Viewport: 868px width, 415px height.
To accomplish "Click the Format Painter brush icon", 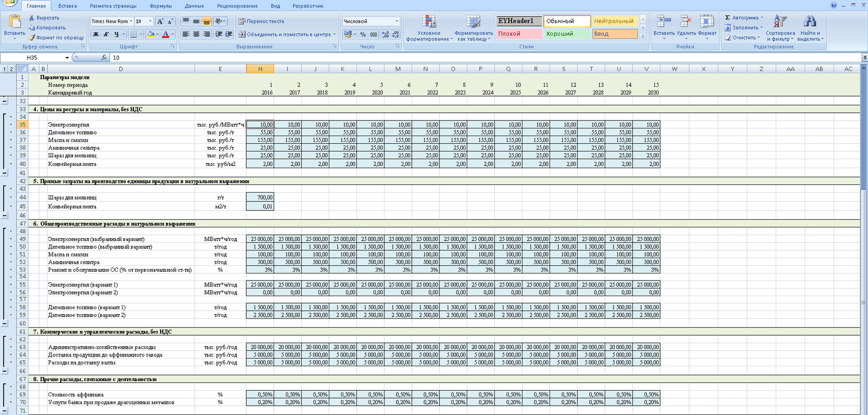I will pyautogui.click(x=32, y=37).
